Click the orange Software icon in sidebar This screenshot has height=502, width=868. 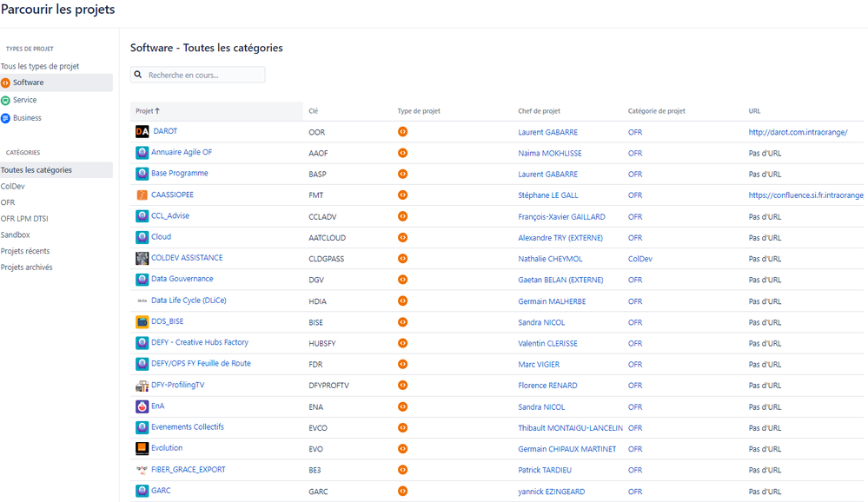click(x=5, y=83)
